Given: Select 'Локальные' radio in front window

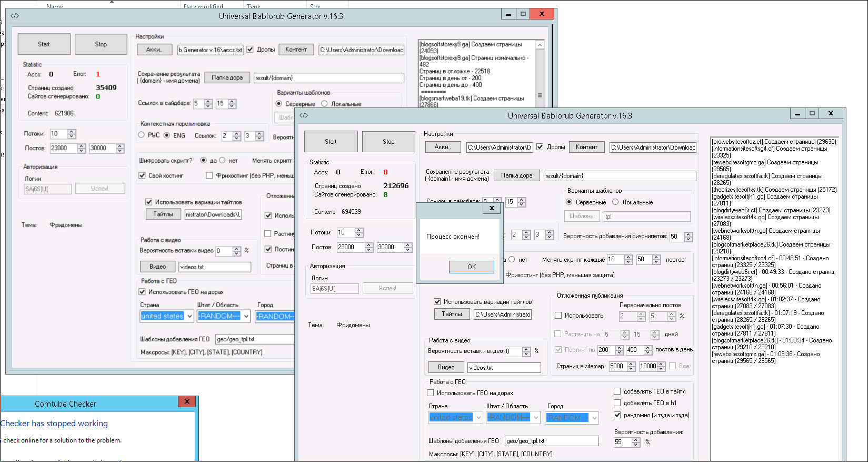Looking at the screenshot, I should coord(615,202).
